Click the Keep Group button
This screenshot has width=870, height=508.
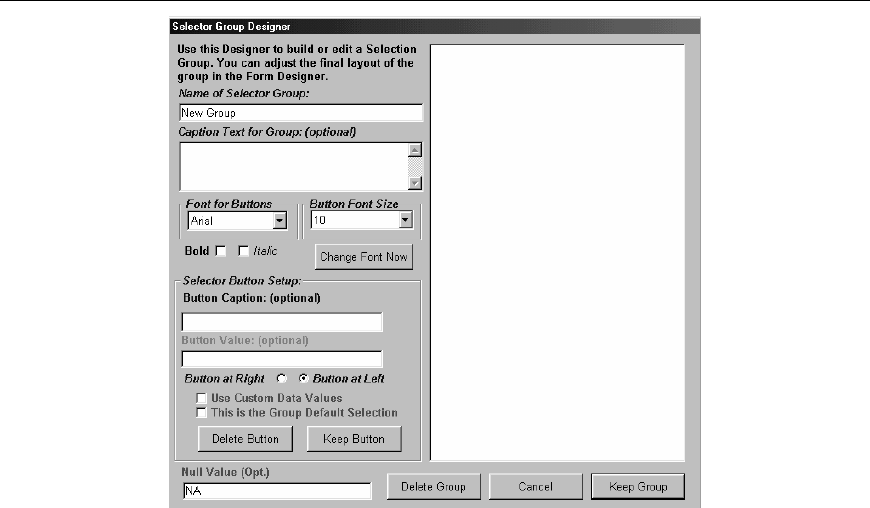[x=638, y=486]
